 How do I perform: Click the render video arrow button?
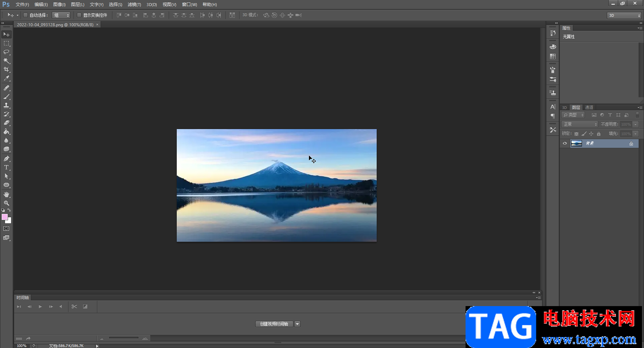pos(29,339)
